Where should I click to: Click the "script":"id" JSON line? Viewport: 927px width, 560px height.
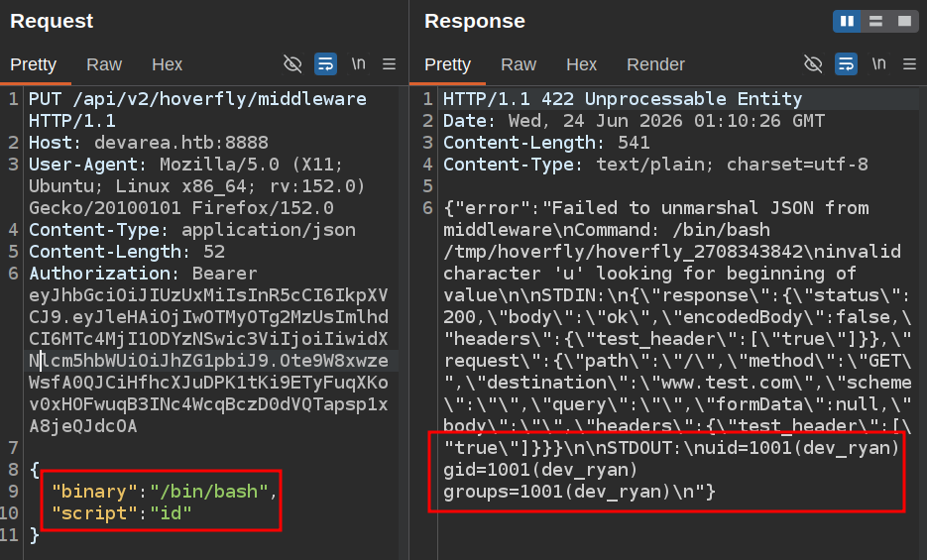pyautogui.click(x=122, y=513)
